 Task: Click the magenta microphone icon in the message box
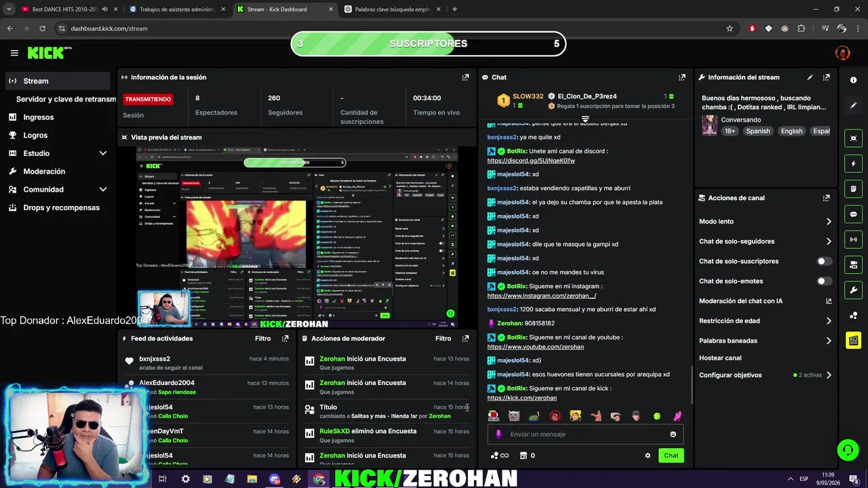point(498,434)
